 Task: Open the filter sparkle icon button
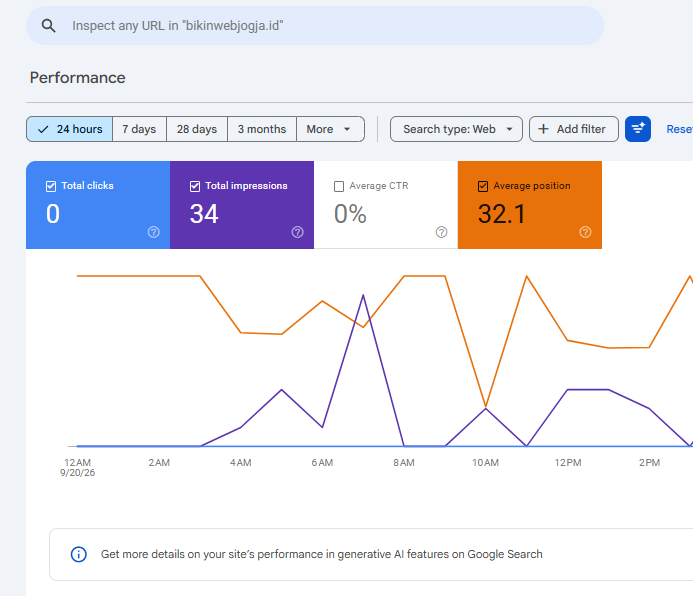(638, 129)
